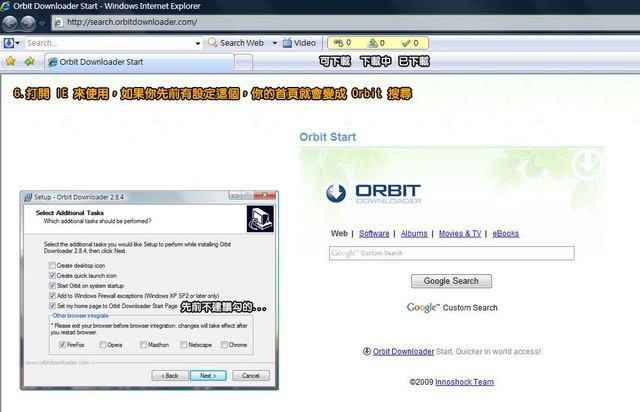Toggle Create quick launch icon checkbox
This screenshot has height=412, width=640.
pyautogui.click(x=52, y=276)
